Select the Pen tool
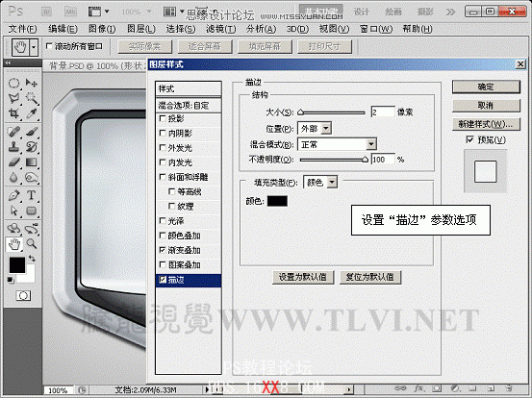Screen dimensions: 532x398 [13, 195]
